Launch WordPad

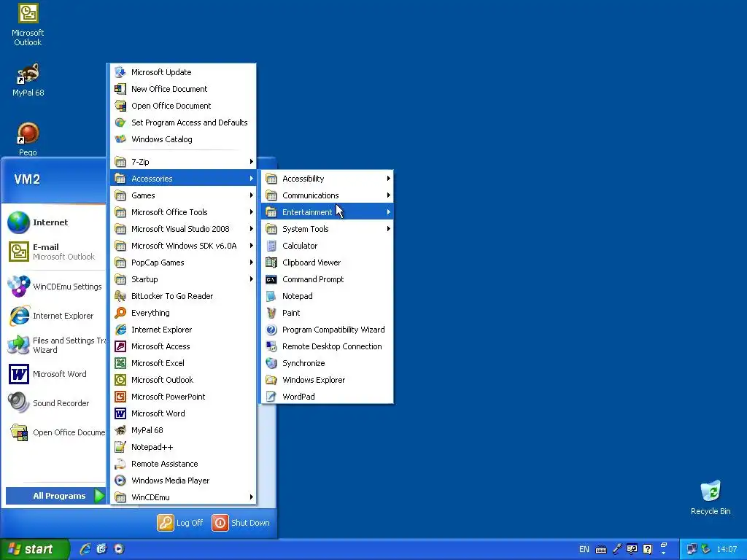tap(328, 396)
